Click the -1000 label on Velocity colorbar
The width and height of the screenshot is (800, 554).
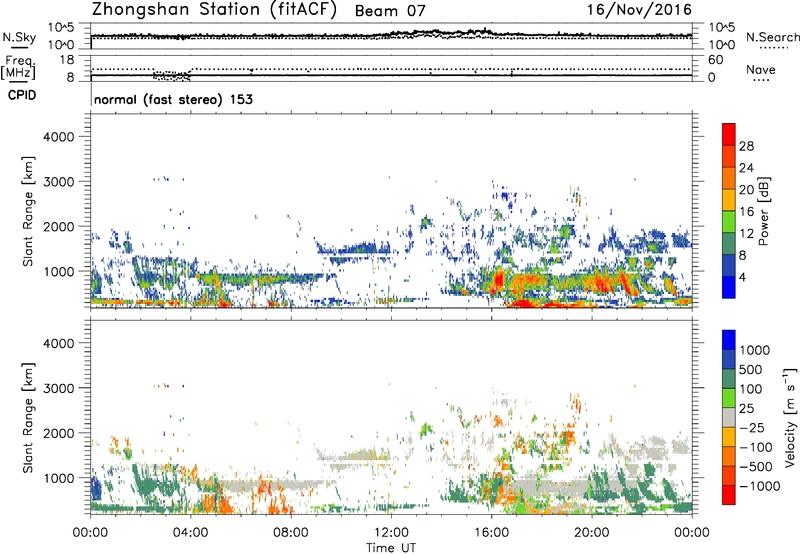[759, 486]
